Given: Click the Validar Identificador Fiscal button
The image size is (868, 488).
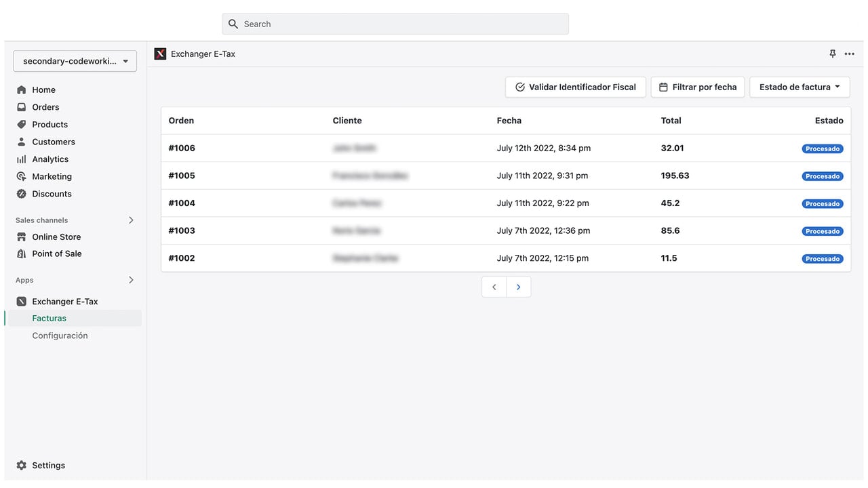Looking at the screenshot, I should click(576, 87).
